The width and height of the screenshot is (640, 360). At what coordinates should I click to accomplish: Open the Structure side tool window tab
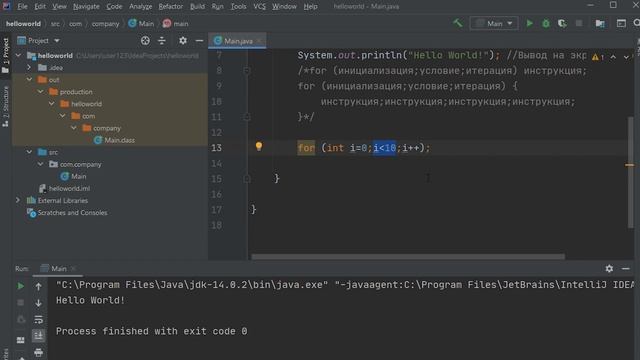click(x=6, y=106)
